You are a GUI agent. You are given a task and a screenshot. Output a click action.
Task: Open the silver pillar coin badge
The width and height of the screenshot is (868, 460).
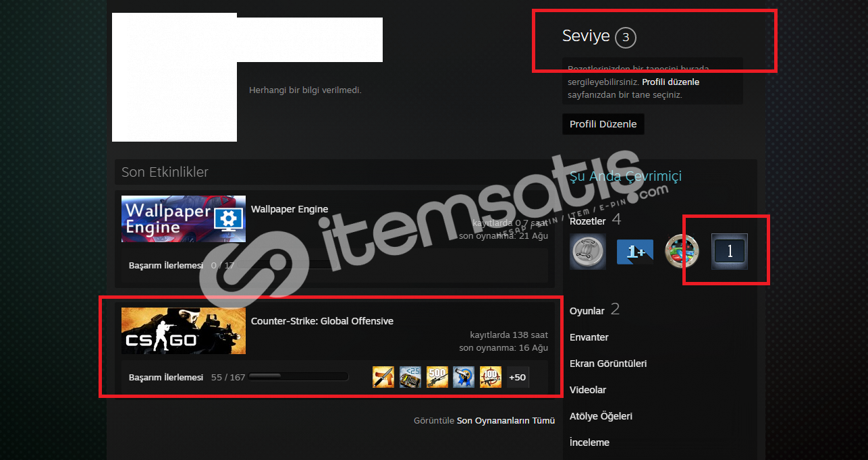coord(588,252)
